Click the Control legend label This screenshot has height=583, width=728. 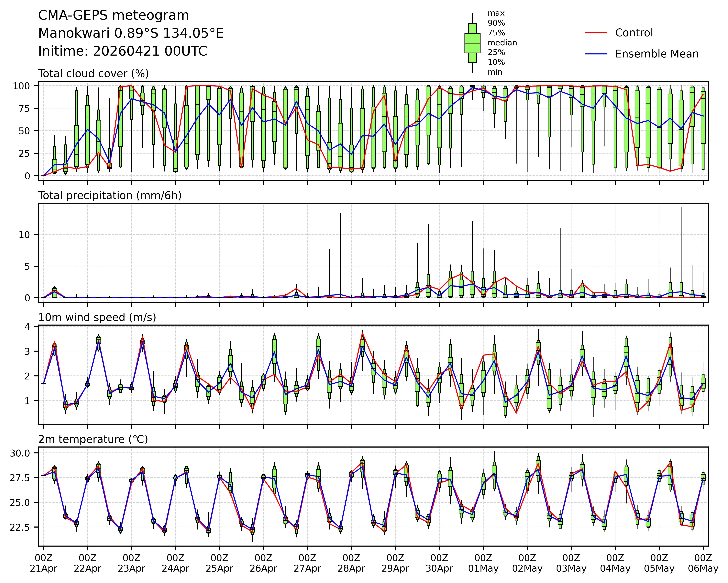pos(634,33)
